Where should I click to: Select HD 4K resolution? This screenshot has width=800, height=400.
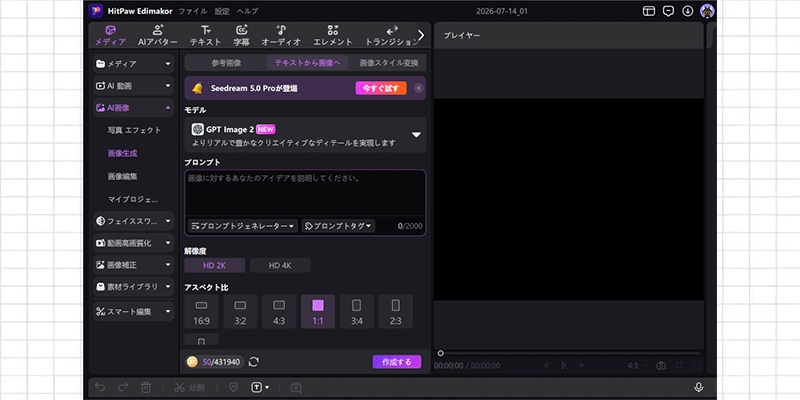click(280, 265)
